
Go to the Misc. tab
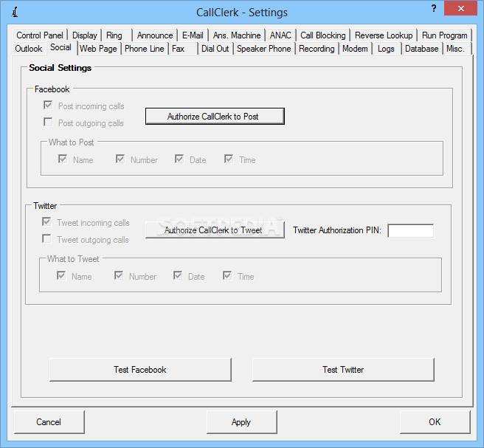pos(456,49)
